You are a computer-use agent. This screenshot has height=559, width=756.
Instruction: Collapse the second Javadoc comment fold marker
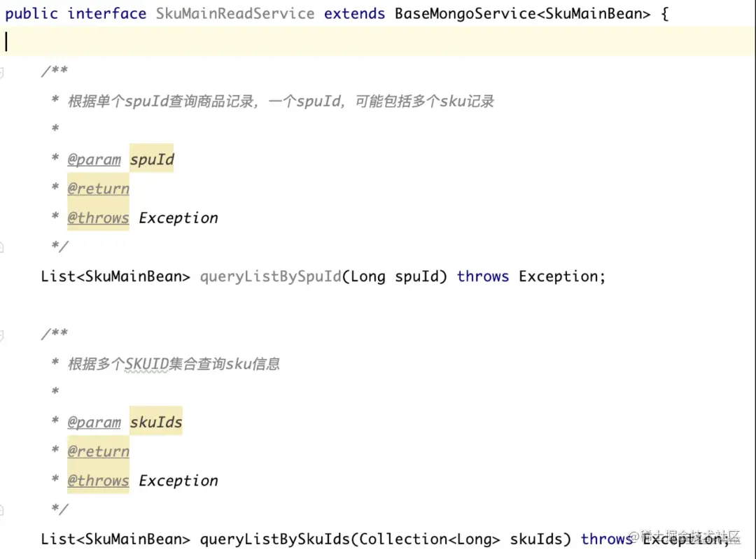click(1, 335)
